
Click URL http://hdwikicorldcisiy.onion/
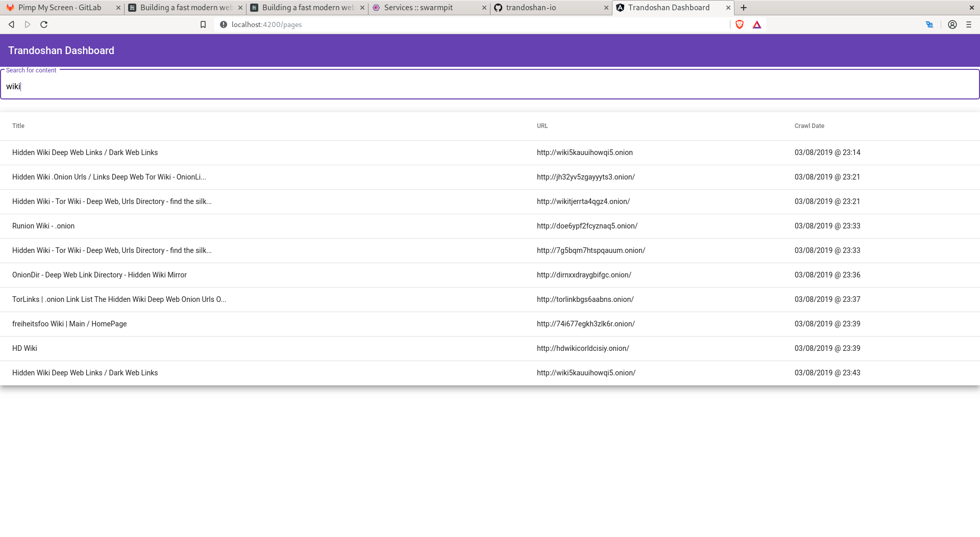point(583,348)
